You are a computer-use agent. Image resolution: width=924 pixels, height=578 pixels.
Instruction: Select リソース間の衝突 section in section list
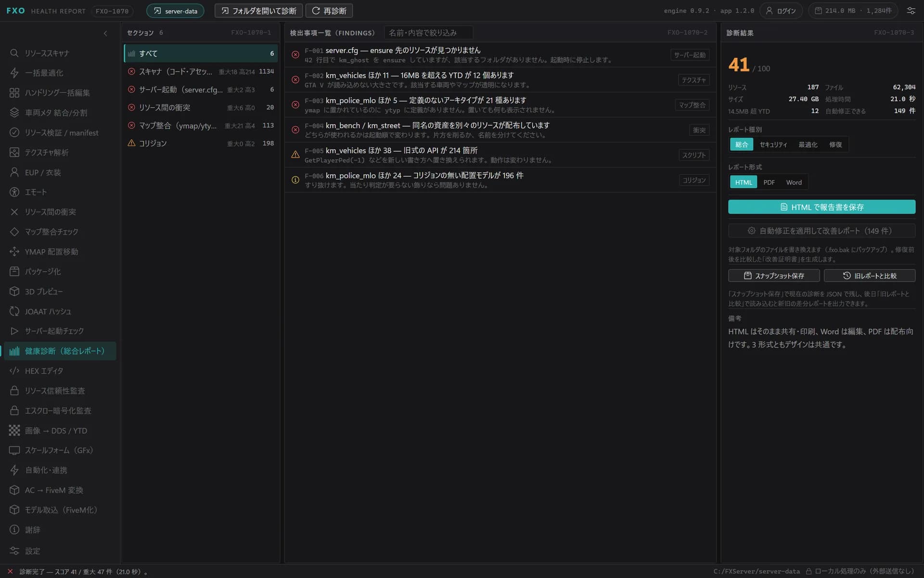click(201, 107)
